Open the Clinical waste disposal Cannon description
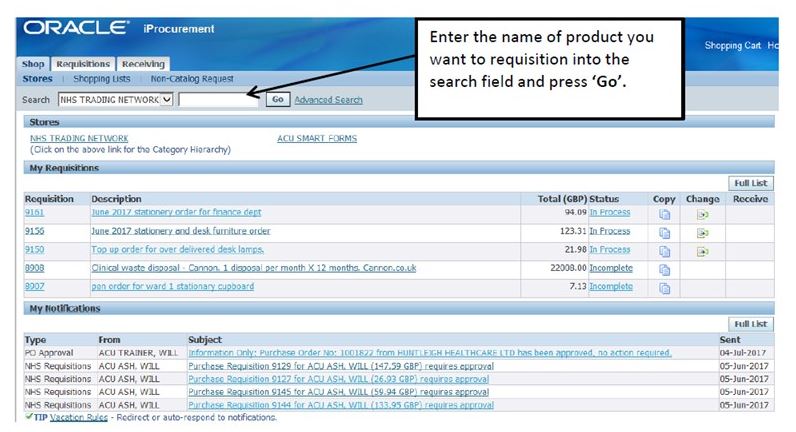 (x=254, y=268)
